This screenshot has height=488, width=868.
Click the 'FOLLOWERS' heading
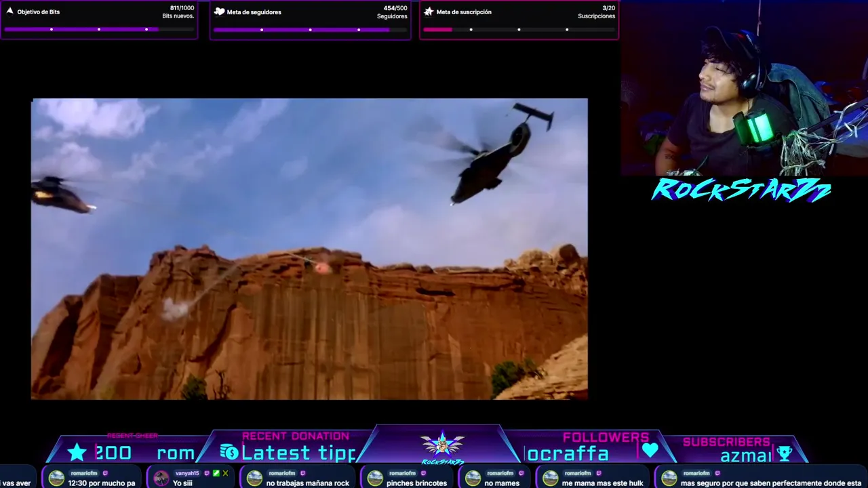[x=606, y=437]
